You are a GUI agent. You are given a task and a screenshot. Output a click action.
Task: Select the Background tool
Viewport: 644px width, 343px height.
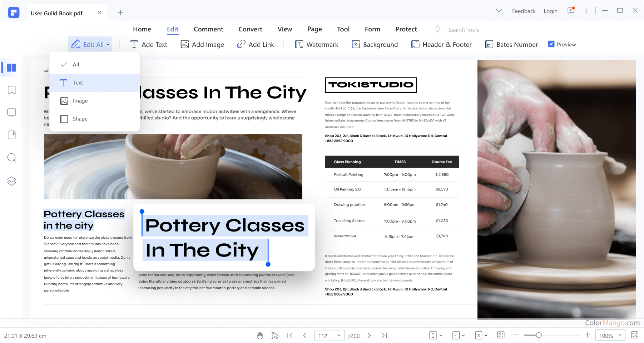pos(375,44)
